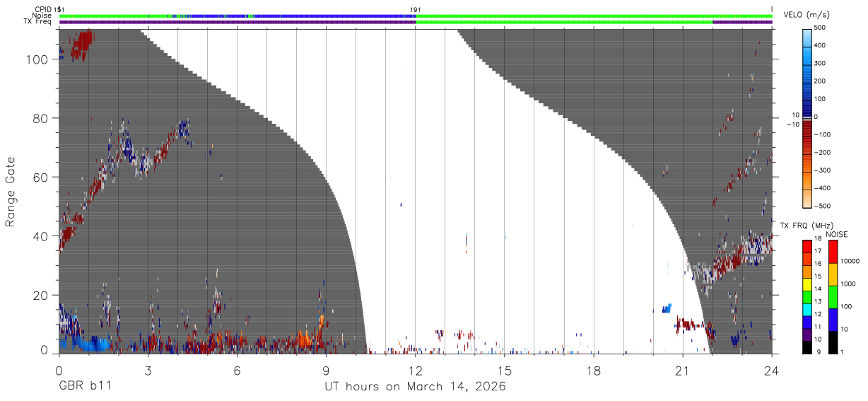Image resolution: width=868 pixels, height=401 pixels.
Task: Click the 6 tick on the time axis
Action: [237, 370]
